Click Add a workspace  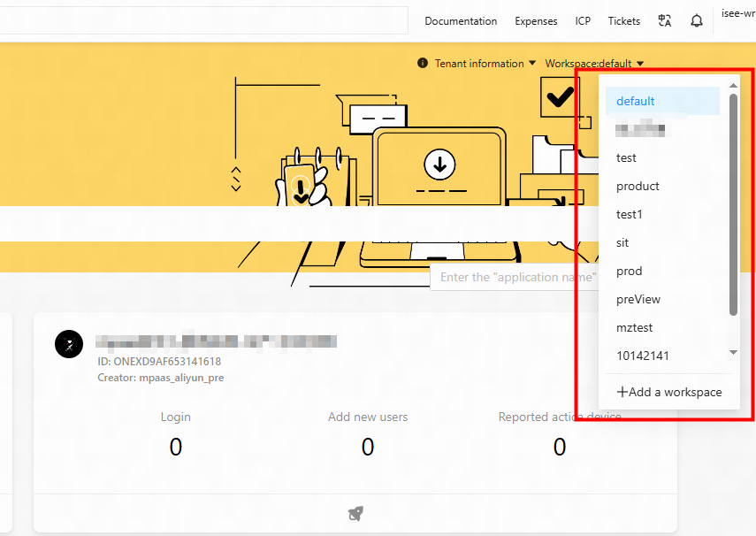(669, 392)
